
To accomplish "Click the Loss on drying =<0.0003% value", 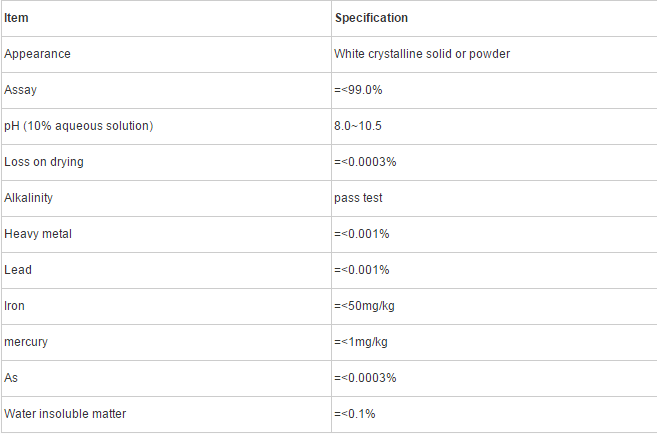I will 365,162.
